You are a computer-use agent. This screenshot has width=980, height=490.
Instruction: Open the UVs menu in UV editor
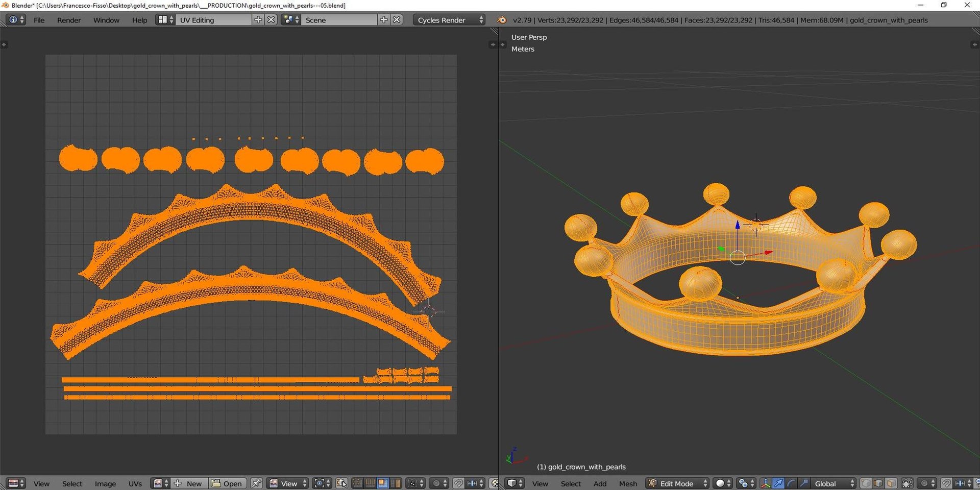click(x=135, y=483)
